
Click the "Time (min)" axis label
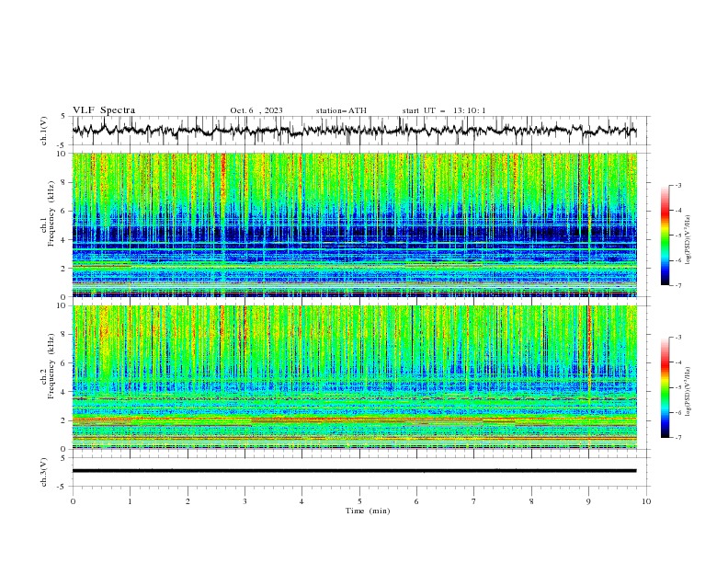tap(368, 511)
